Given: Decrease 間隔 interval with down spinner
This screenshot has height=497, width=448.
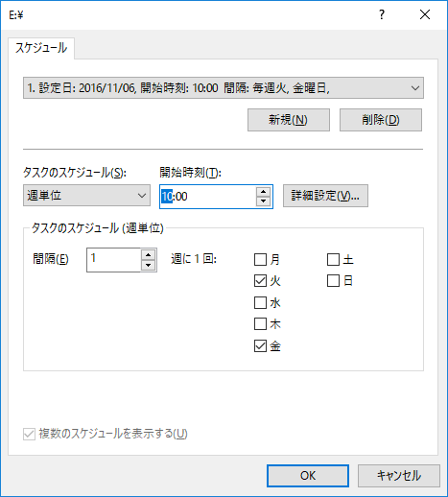Looking at the screenshot, I should point(148,265).
